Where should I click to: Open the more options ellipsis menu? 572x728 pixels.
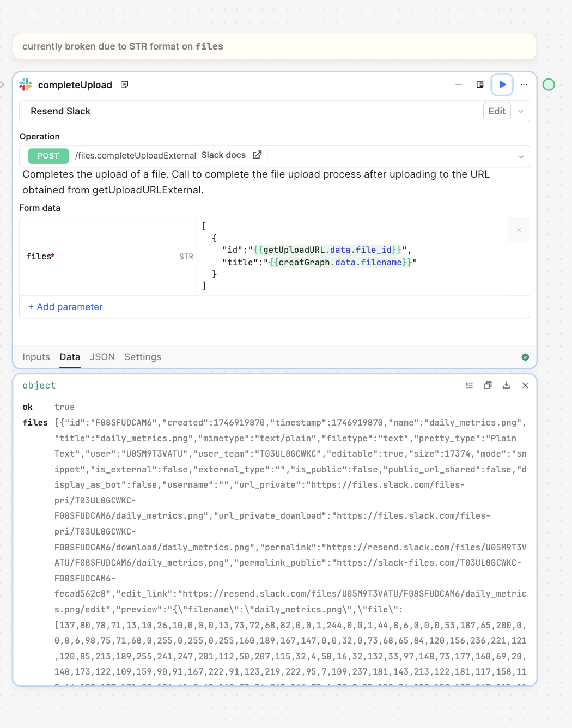(524, 84)
